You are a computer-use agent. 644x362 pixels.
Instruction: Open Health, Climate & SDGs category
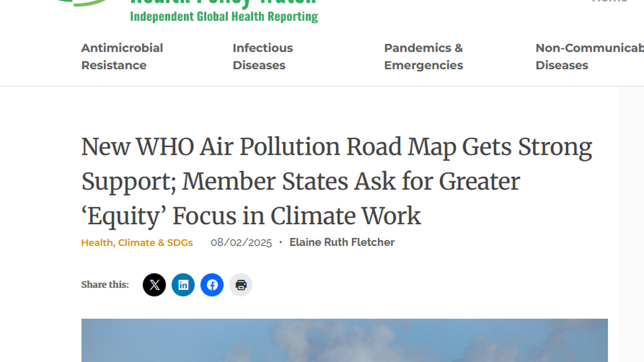(x=137, y=243)
